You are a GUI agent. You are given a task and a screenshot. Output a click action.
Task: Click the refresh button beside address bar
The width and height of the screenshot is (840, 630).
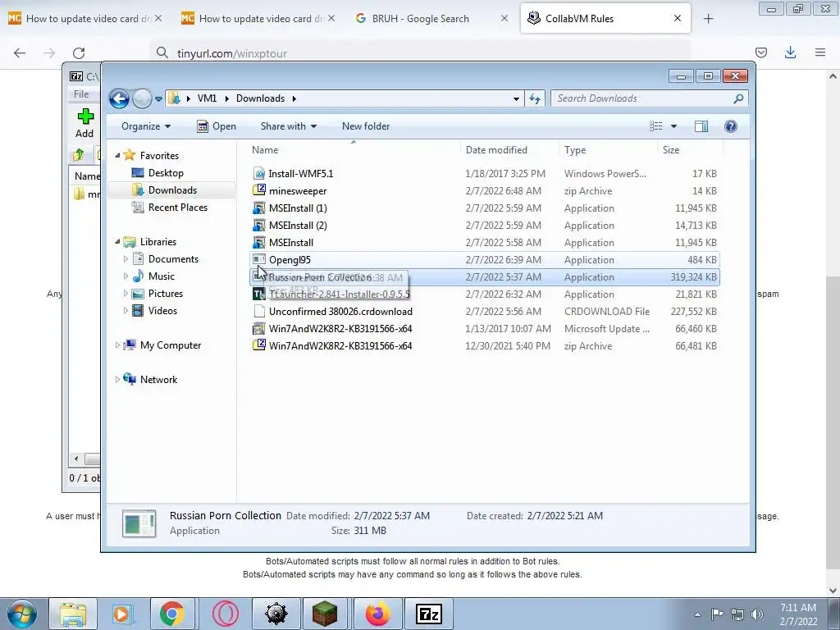[535, 98]
